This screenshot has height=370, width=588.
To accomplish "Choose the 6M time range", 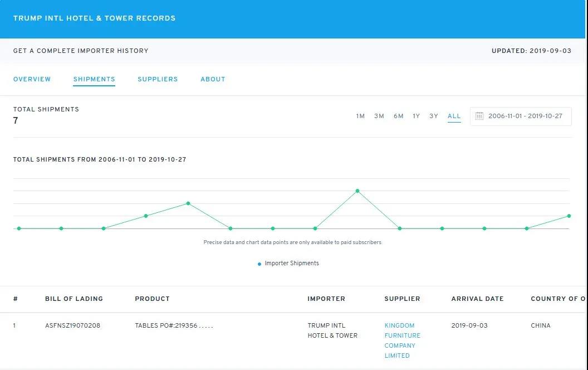I will pos(399,116).
